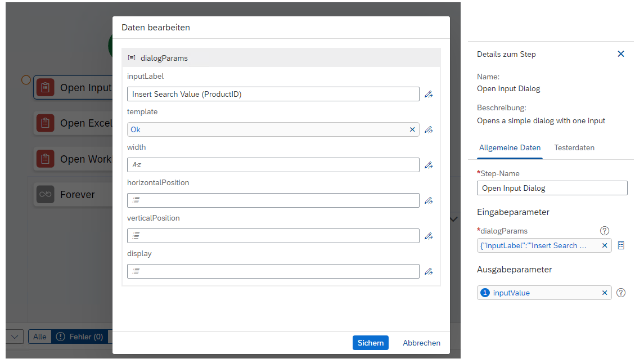Select the Open Input step in workflow
Screen dimensions: 644x363
pos(73,87)
